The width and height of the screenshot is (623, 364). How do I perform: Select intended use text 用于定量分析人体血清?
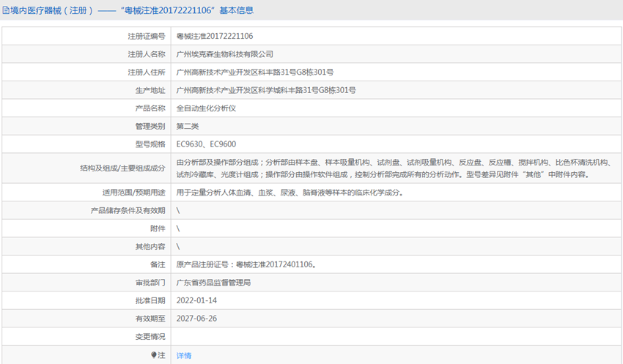tap(290, 193)
